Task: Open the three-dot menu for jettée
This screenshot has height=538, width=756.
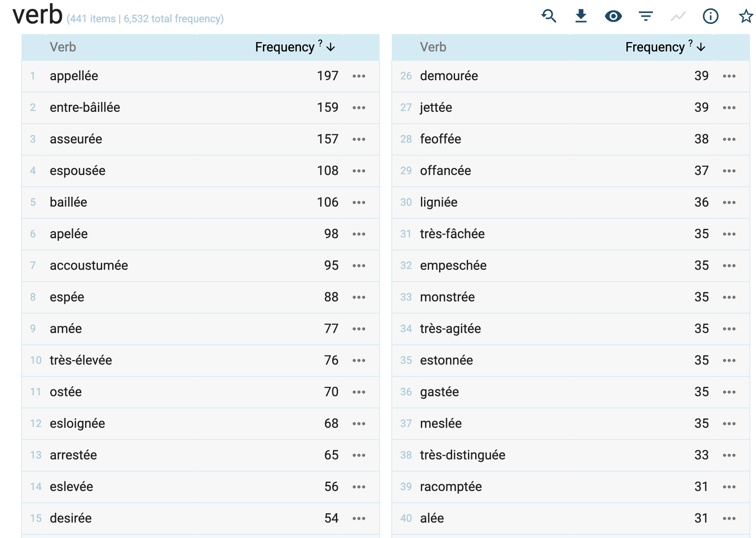Action: (x=729, y=108)
